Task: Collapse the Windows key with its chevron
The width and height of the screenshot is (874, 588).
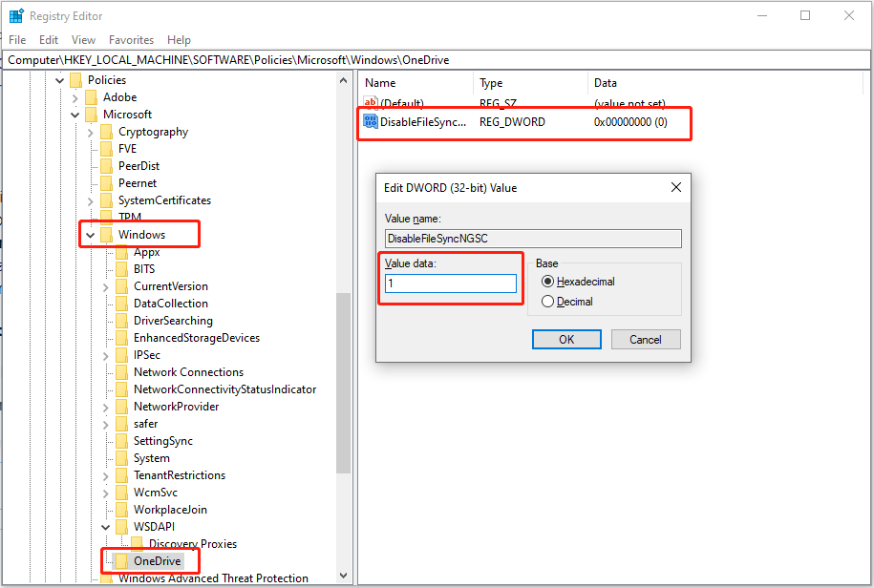Action: click(90, 234)
